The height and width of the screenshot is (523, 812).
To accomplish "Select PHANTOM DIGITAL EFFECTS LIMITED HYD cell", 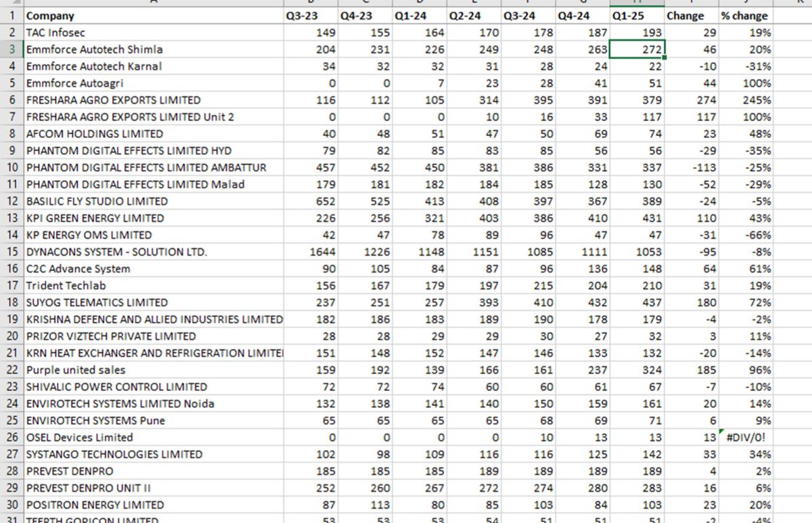I will [154, 151].
